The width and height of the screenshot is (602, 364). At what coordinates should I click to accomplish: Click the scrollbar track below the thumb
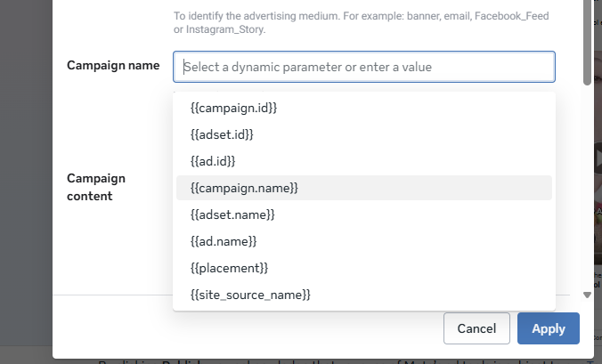(587, 178)
